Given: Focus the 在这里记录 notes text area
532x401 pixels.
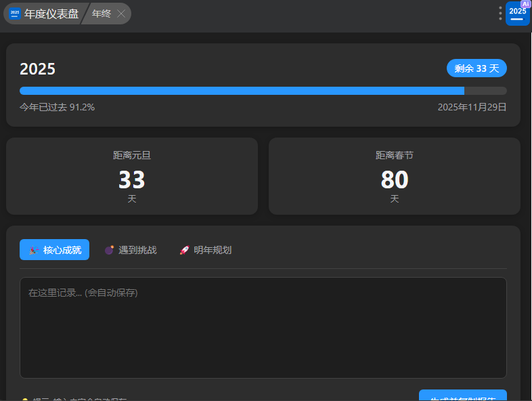Looking at the screenshot, I should point(263,327).
